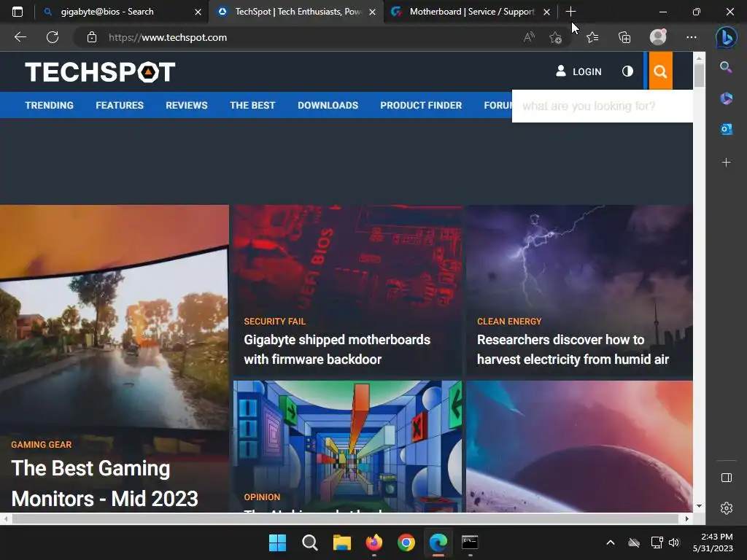Screen dimensions: 747x560
Task: Open the Edge tab actions menu icon
Action: pyautogui.click(x=18, y=12)
